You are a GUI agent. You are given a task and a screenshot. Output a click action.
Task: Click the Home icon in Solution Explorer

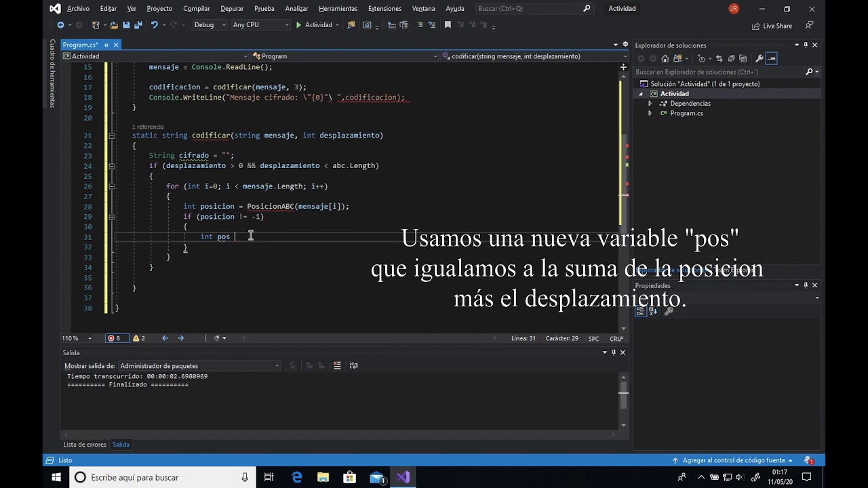point(665,58)
